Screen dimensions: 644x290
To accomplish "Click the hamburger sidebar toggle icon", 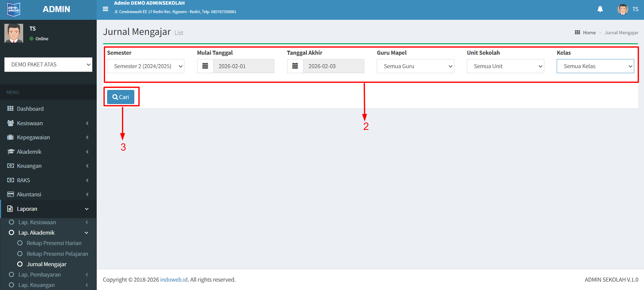I will (x=105, y=9).
